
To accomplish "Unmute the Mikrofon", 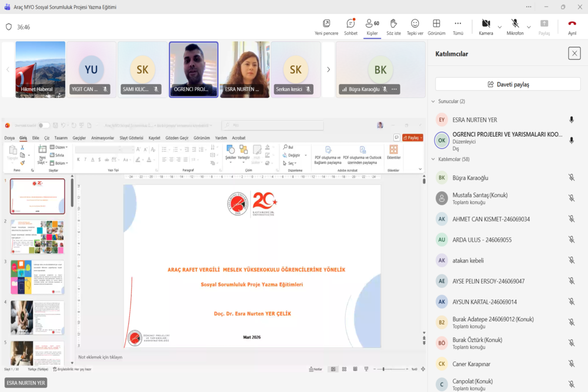I will [x=515, y=27].
